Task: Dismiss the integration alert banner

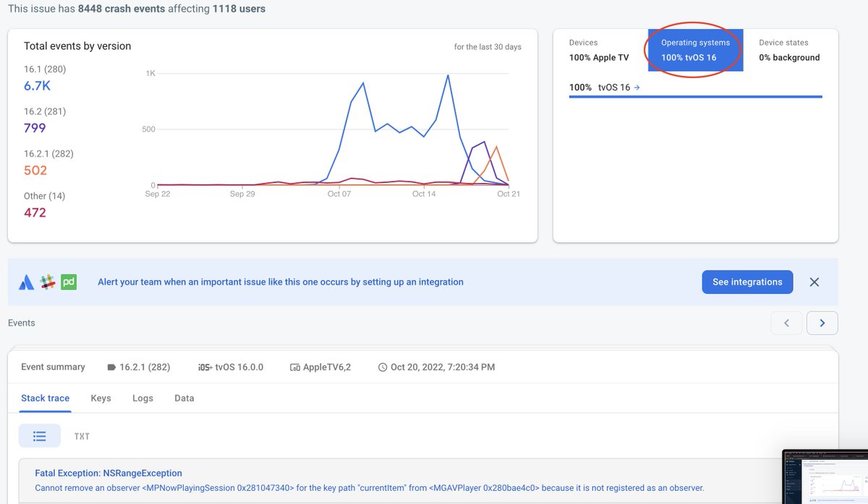Action: point(814,282)
